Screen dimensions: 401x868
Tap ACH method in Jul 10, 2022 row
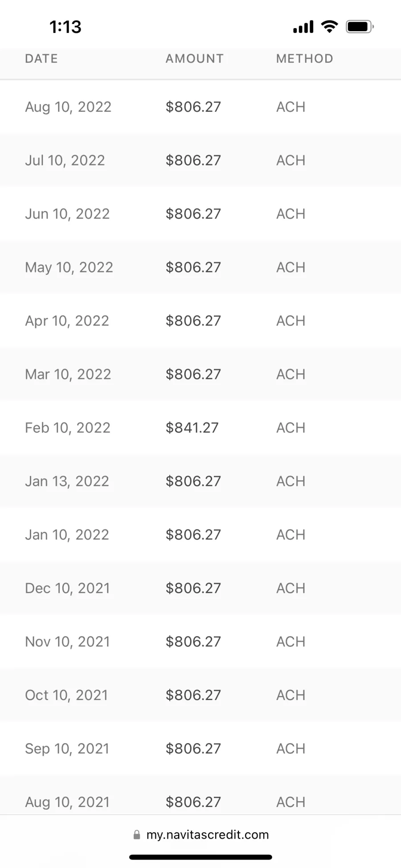(291, 160)
